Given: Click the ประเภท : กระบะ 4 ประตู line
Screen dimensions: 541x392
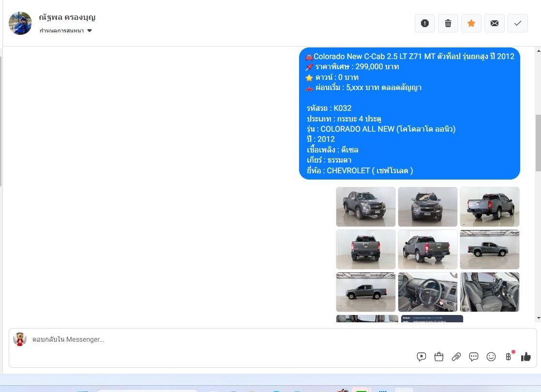Looking at the screenshot, I should click(344, 119).
